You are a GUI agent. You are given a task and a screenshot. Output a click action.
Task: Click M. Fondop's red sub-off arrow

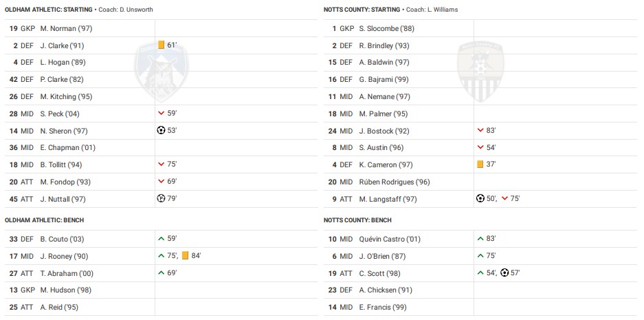[161, 182]
